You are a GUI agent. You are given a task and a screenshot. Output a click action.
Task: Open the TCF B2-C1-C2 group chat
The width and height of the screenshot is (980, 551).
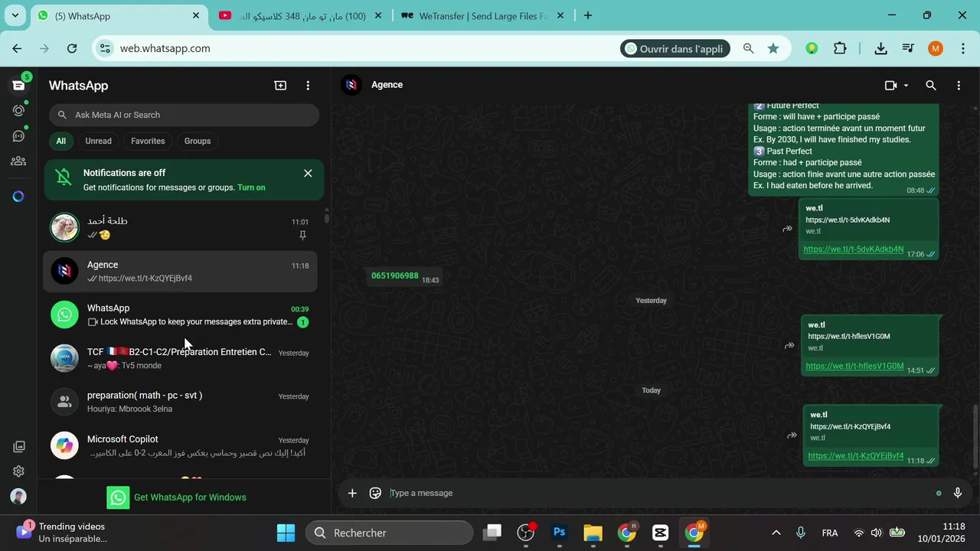(180, 358)
